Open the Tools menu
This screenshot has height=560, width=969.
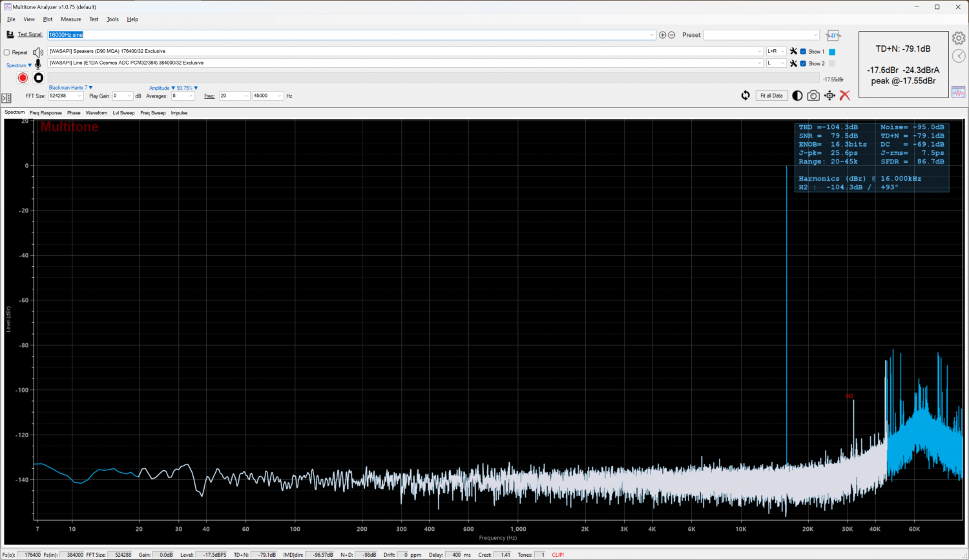click(112, 19)
